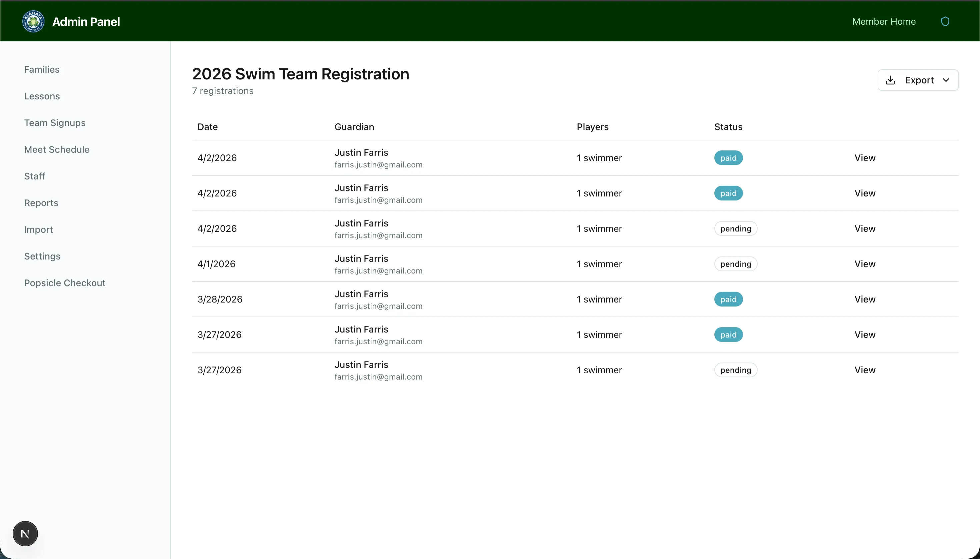Toggle the paid status badge on the first row
This screenshot has height=559, width=980.
pyautogui.click(x=728, y=157)
